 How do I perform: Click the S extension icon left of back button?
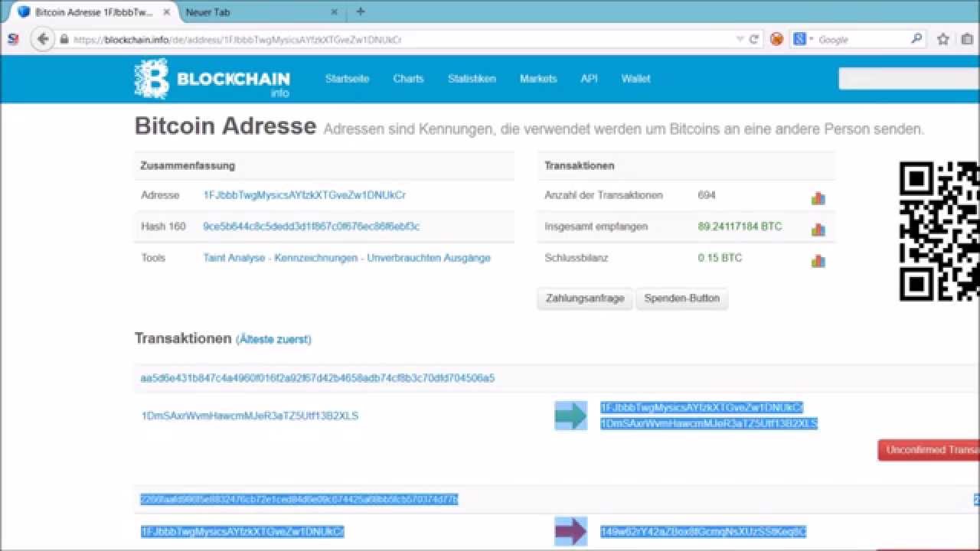point(12,39)
